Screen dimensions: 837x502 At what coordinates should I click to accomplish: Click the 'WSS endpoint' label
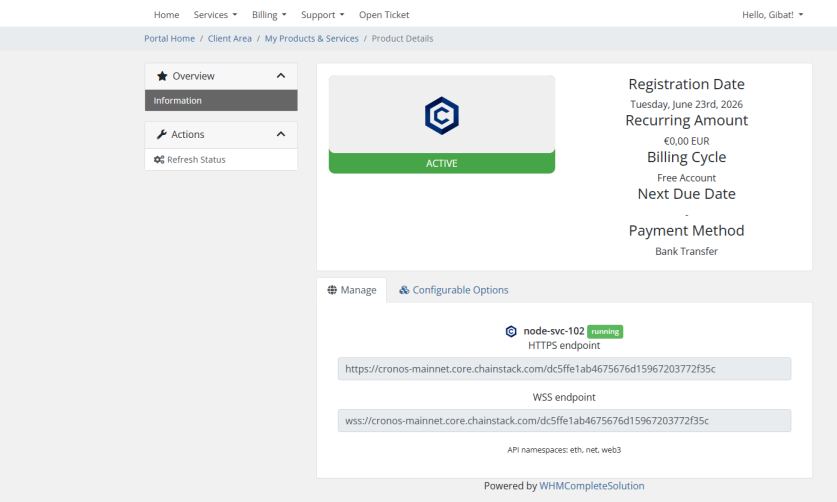564,397
